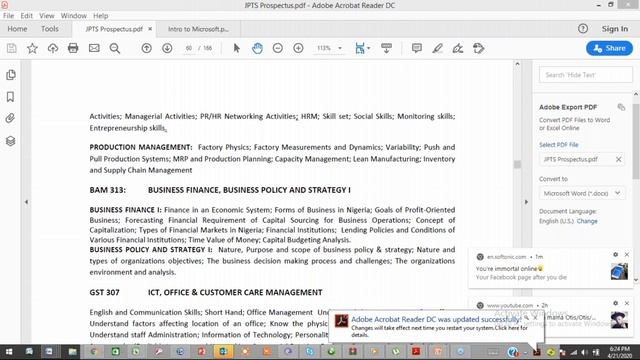Viewport: 640px width, 360px height.
Task: Click the Help question mark icon
Action: click(583, 29)
